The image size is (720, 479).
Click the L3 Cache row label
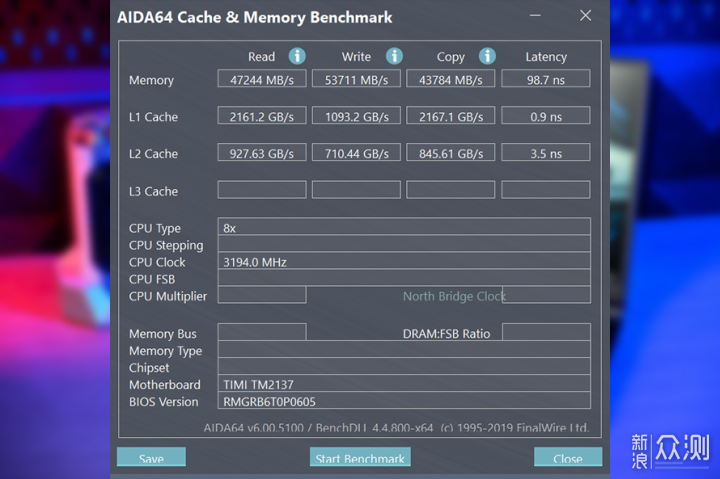tap(153, 192)
